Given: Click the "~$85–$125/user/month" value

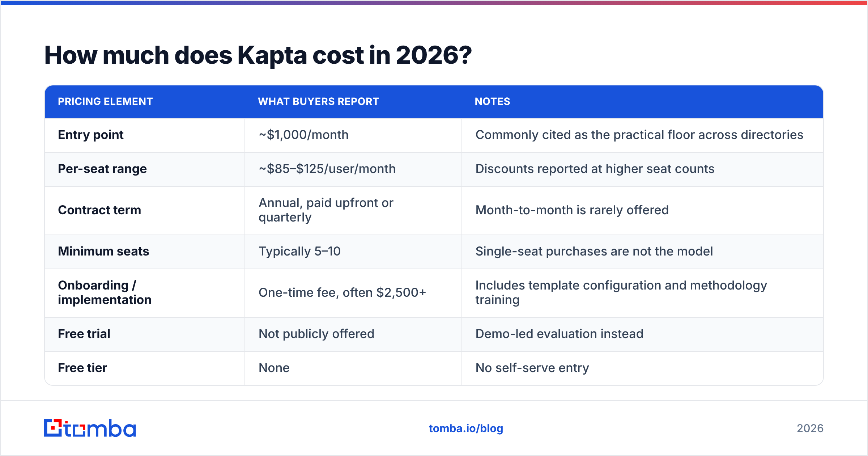Looking at the screenshot, I should [x=327, y=169].
